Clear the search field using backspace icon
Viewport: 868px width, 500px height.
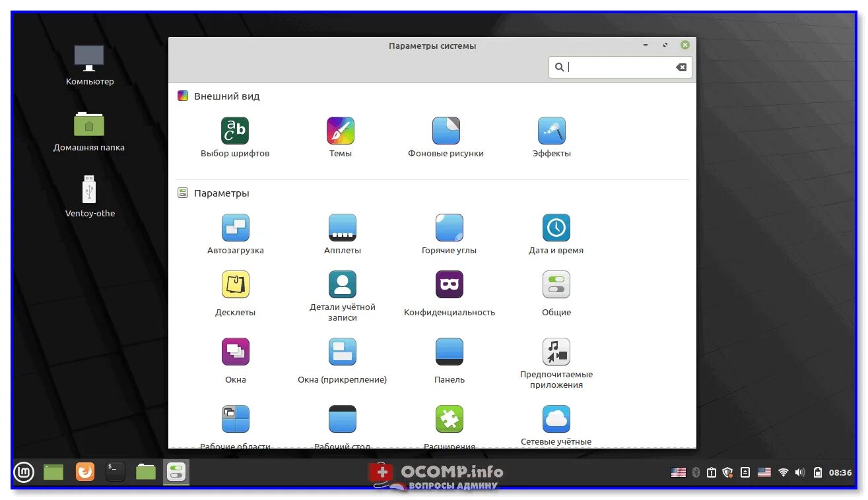coord(681,67)
